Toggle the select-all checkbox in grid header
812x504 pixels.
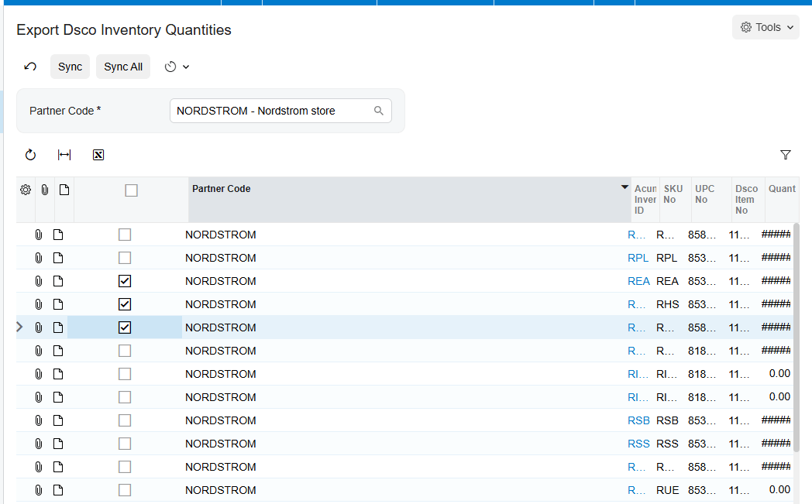tap(132, 190)
